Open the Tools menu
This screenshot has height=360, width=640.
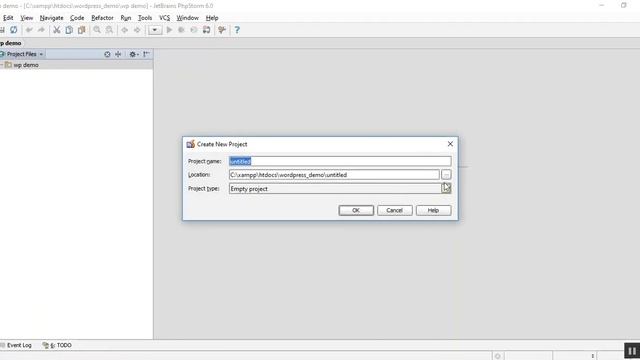[145, 18]
